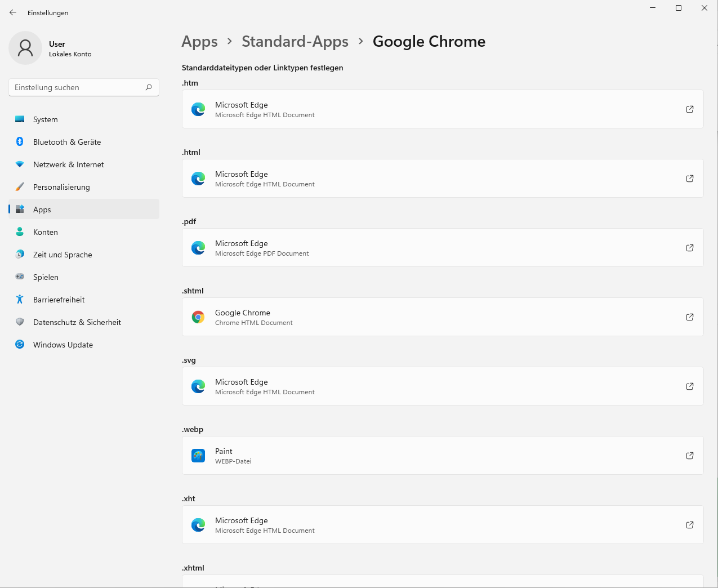Open external link icon for .htm
Image resolution: width=718 pixels, height=588 pixels.
click(689, 109)
